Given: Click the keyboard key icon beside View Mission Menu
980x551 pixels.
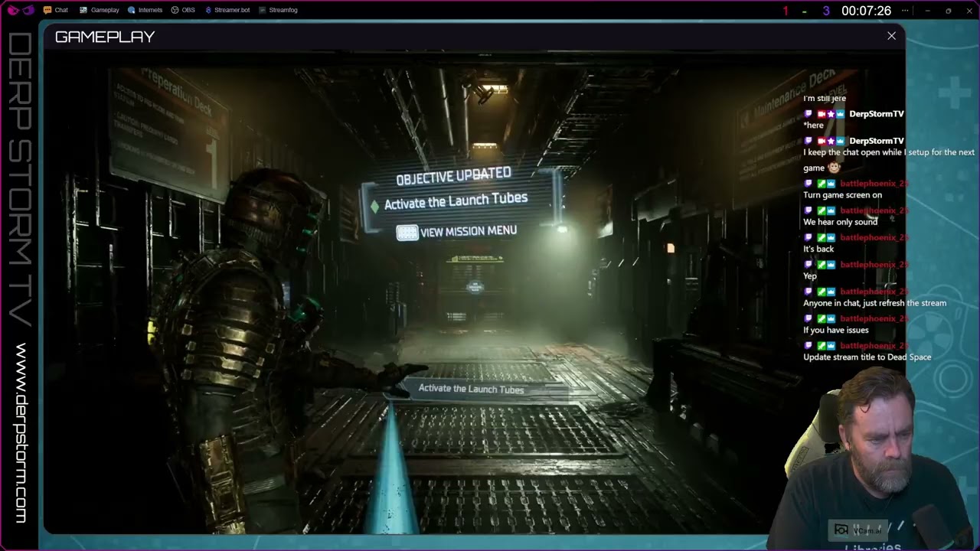Looking at the screenshot, I should click(407, 233).
